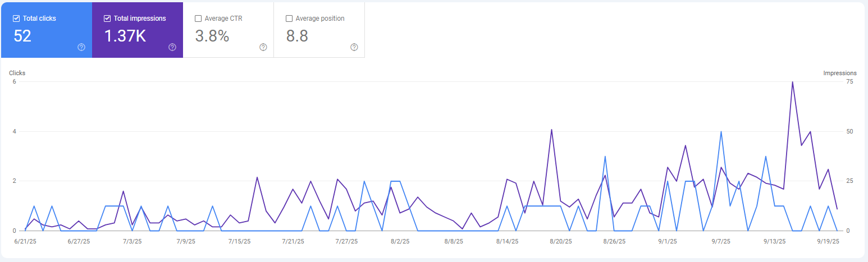
Task: Enable the Average position checkbox
Action: point(289,19)
